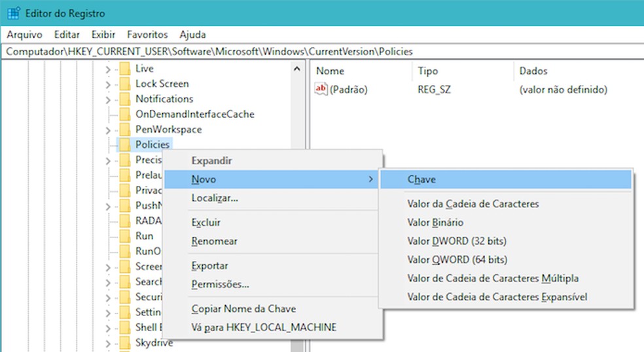Image resolution: width=644 pixels, height=352 pixels.
Task: Click the (Padrão) string value icon
Action: [x=321, y=90]
